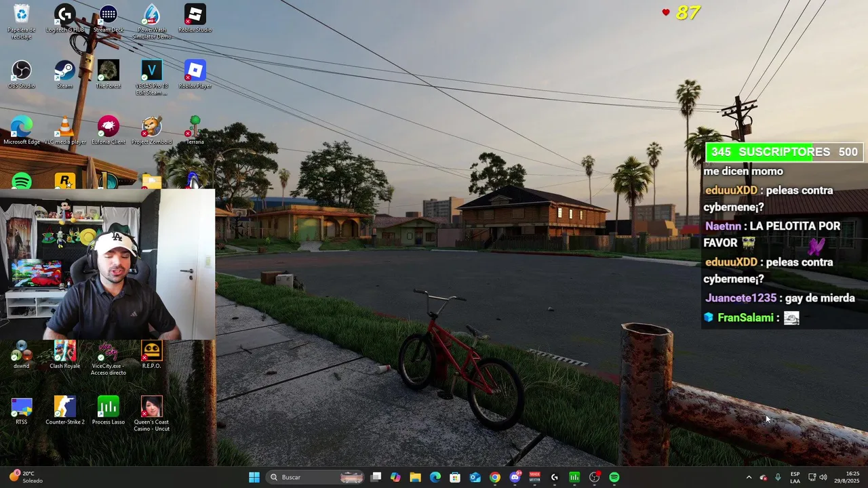Viewport: 868px width, 488px height.
Task: Click the Buscar taskbar search box
Action: point(315,477)
